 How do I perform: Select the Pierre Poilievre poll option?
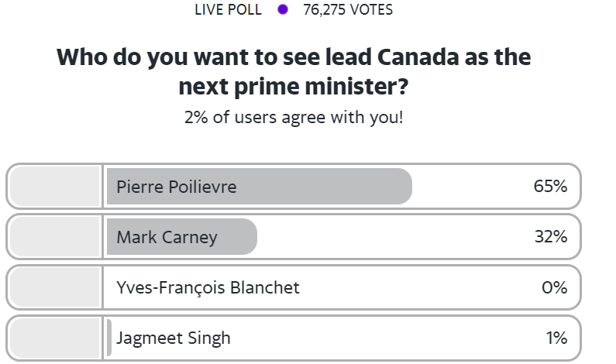click(x=294, y=186)
